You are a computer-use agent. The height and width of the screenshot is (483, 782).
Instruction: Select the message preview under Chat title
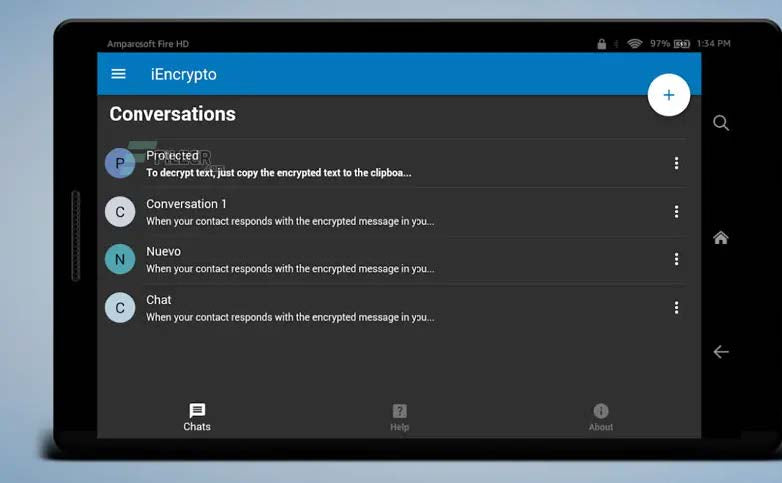point(290,317)
